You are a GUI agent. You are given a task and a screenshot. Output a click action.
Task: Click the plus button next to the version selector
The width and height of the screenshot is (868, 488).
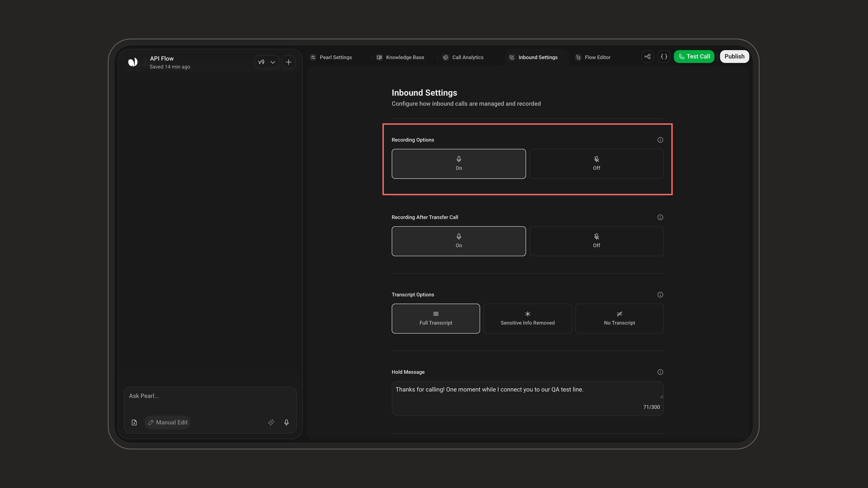pyautogui.click(x=288, y=62)
